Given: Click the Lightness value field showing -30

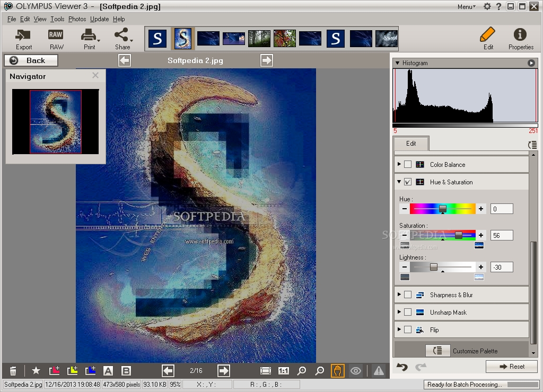Looking at the screenshot, I should click(502, 267).
